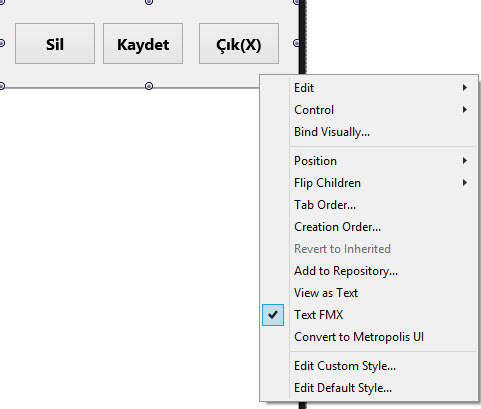This screenshot has width=481, height=409.
Task: Expand the Edit submenu arrow
Action: click(x=465, y=88)
